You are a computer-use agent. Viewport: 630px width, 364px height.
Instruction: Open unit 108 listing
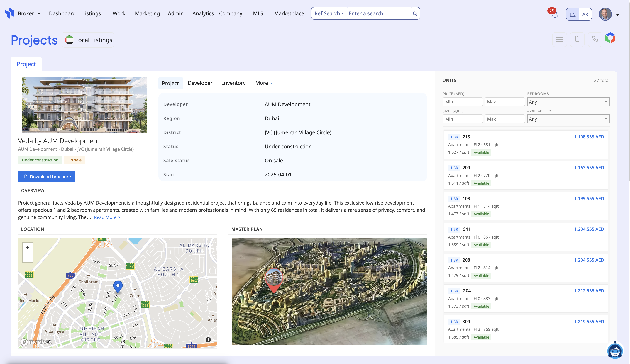[526, 206]
